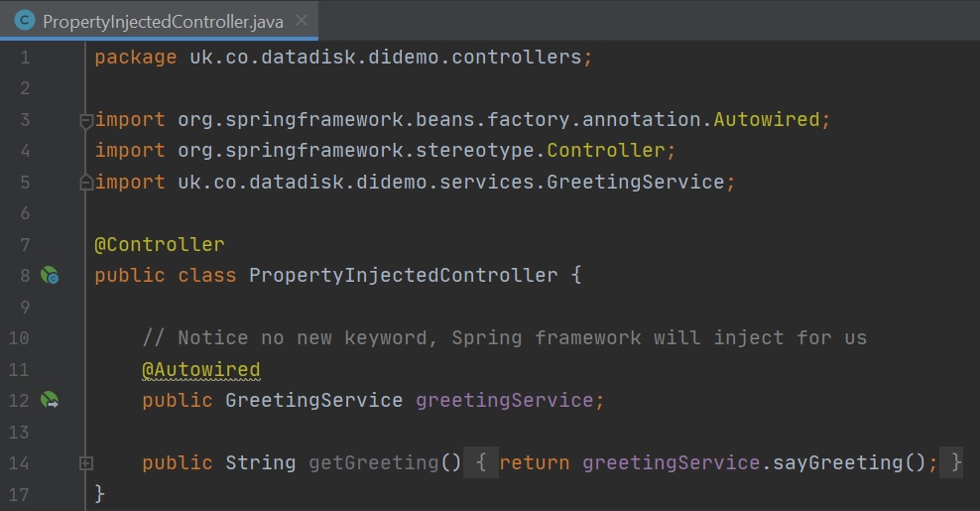Viewport: 980px width, 511px height.
Task: Click the Spring bean gutter icon on line 8
Action: 50,276
